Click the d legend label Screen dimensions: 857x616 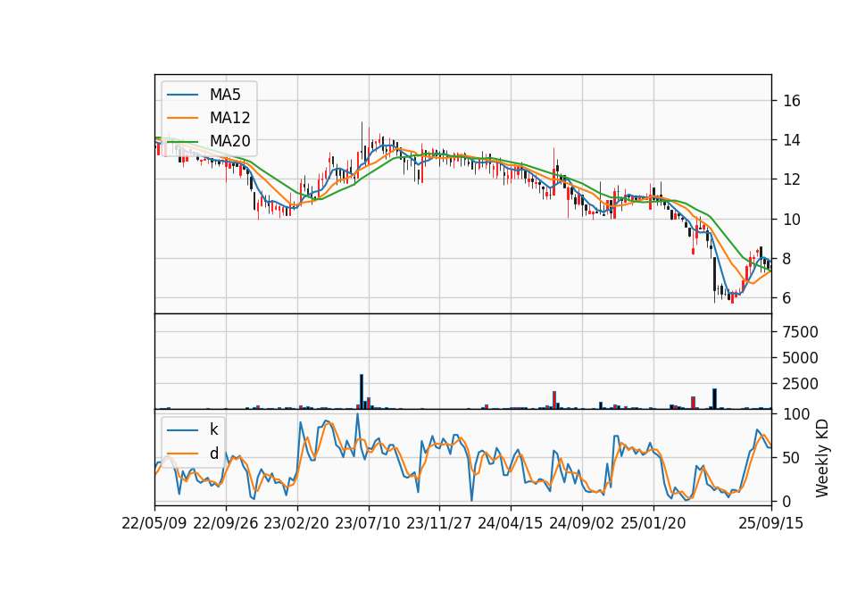coord(213,454)
